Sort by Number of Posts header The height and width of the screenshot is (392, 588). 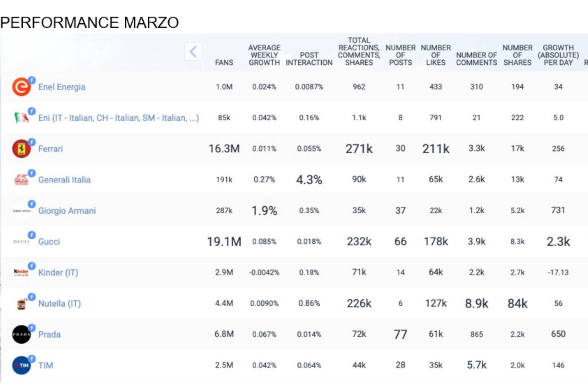coord(400,55)
